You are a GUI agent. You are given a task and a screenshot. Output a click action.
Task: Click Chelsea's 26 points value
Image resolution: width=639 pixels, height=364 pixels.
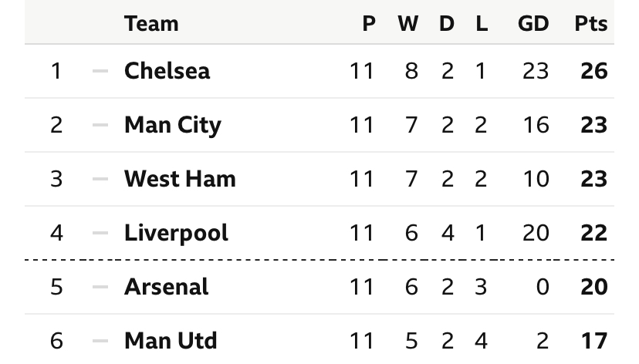click(x=593, y=71)
